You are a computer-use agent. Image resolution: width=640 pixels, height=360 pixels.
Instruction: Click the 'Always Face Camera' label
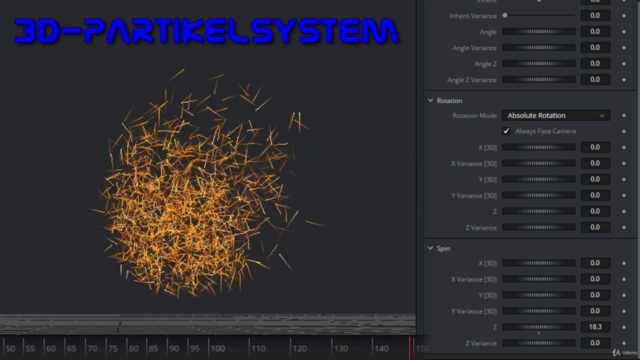(x=545, y=131)
